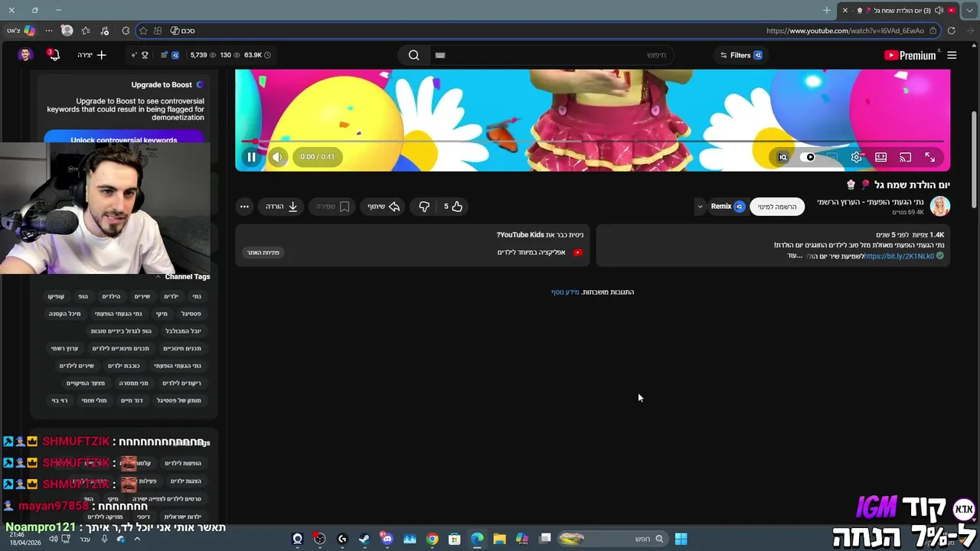Open YouTube Kids site (פתיחת האתר)
This screenshot has width=980, height=551.
click(x=263, y=253)
